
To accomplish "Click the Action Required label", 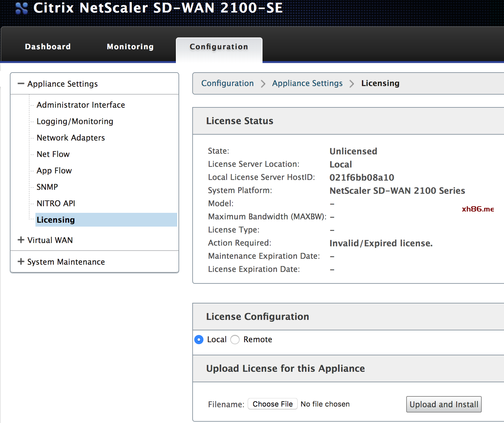I will pos(240,243).
